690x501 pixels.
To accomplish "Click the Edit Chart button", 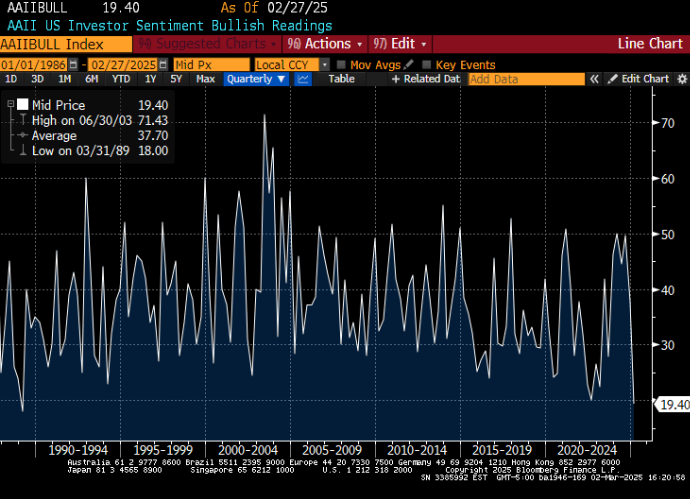I will (x=639, y=79).
